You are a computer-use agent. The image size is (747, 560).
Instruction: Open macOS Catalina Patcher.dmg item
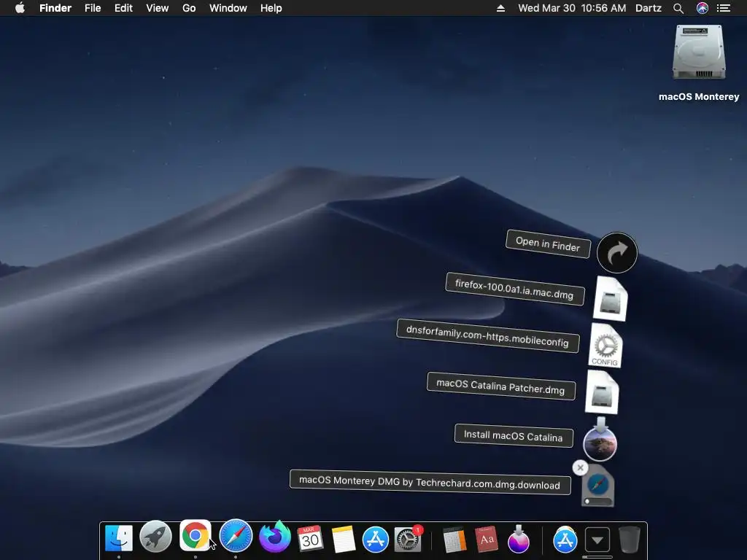pos(602,392)
